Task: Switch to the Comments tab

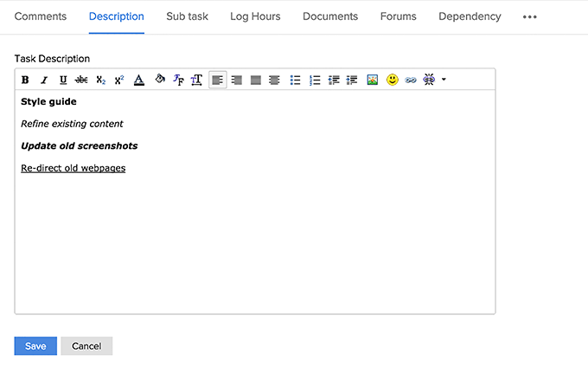Action: coord(41,16)
